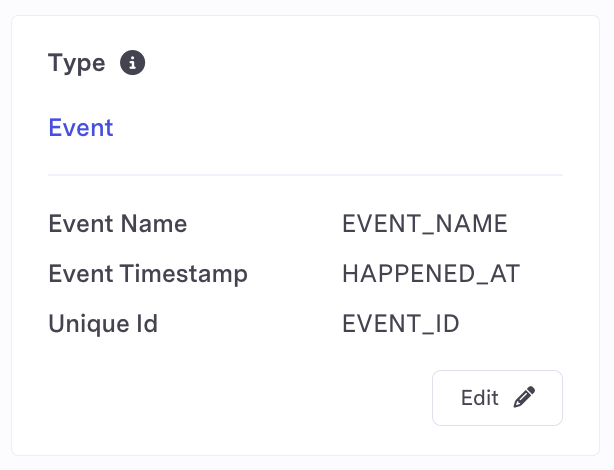Click the pencil icon in Edit button

click(x=524, y=398)
